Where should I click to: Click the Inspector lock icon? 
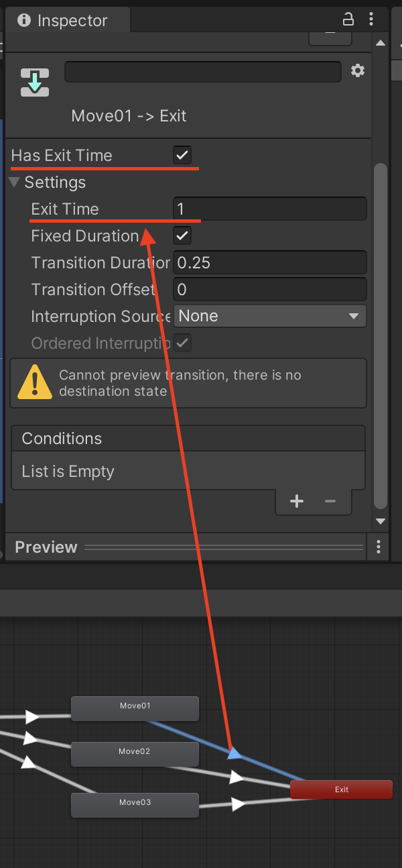(348, 19)
